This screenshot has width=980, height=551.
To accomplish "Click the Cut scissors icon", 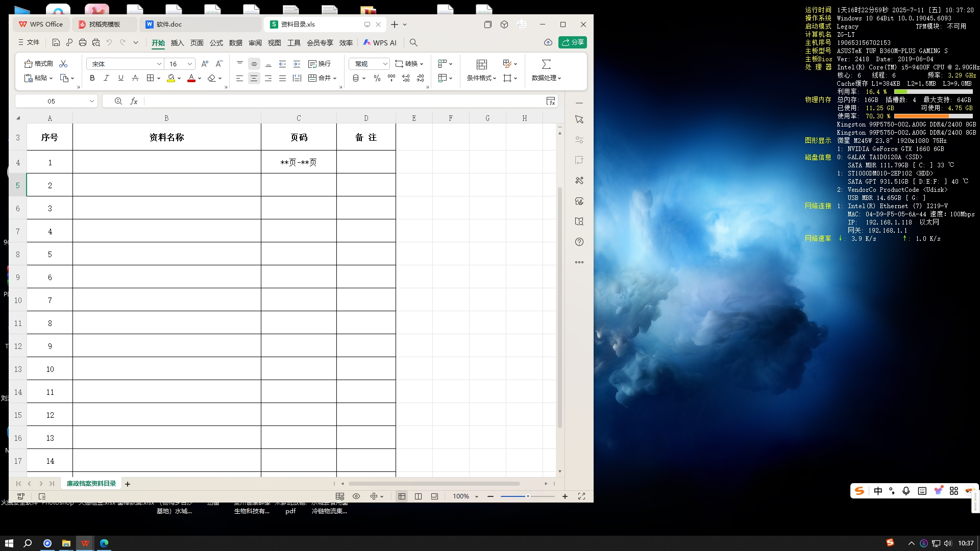I will (63, 64).
